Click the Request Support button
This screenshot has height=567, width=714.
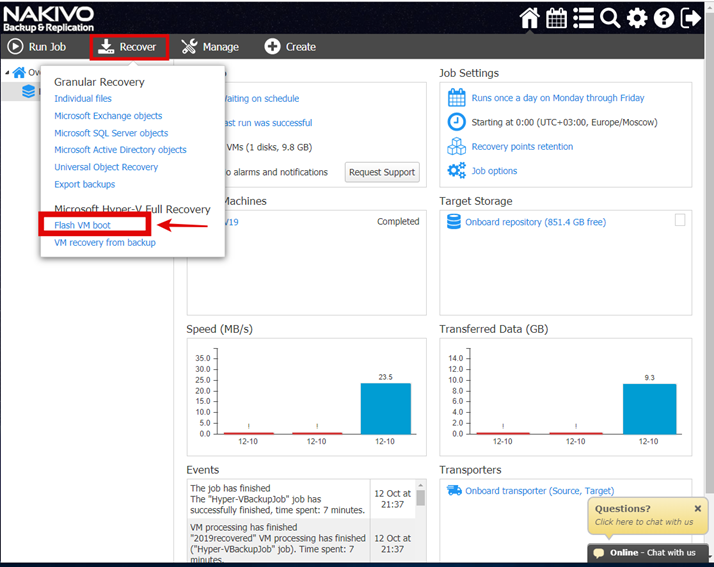click(382, 172)
